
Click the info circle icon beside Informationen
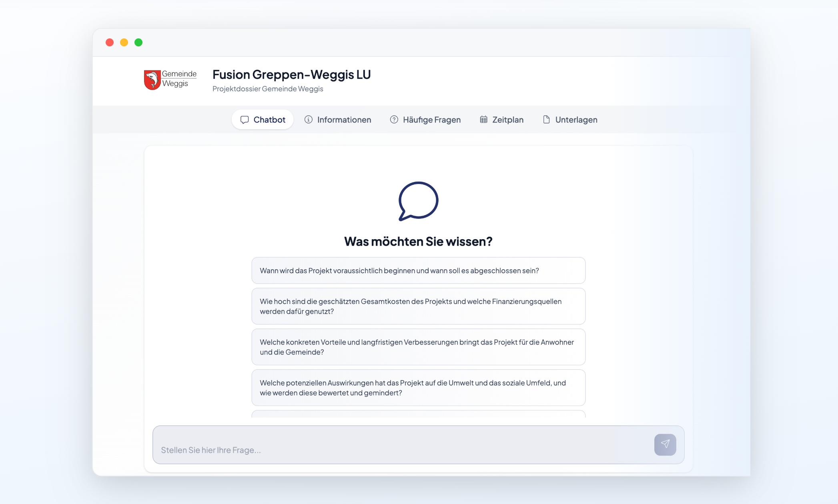coord(308,120)
